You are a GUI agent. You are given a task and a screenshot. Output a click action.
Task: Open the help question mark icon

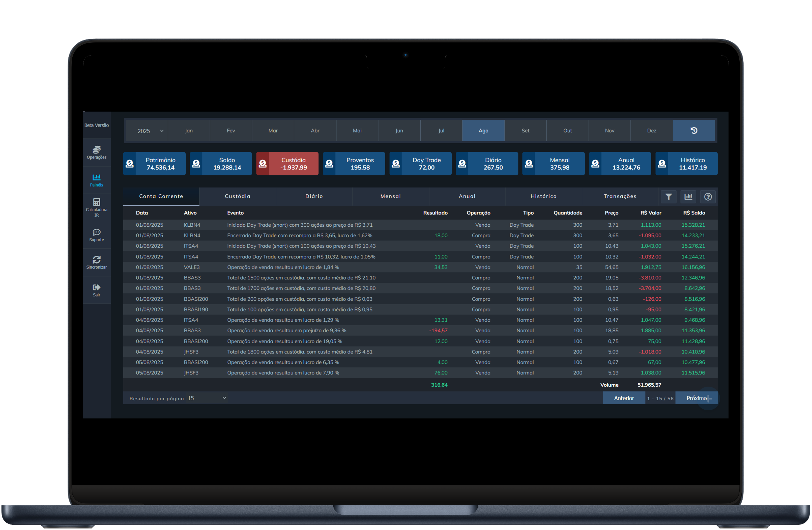(x=708, y=197)
